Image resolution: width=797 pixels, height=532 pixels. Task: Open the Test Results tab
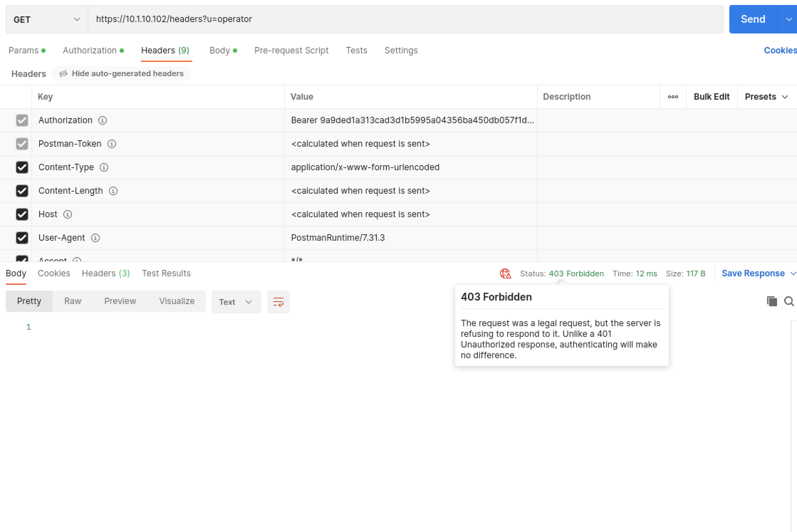point(166,273)
